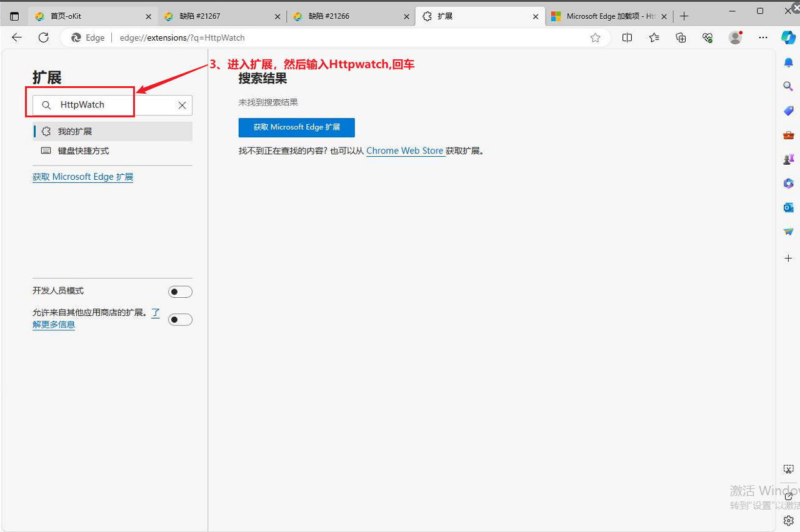Screen dimensions: 800x532
Task: Select 我的扩展 in the left menu
Action: [112, 131]
